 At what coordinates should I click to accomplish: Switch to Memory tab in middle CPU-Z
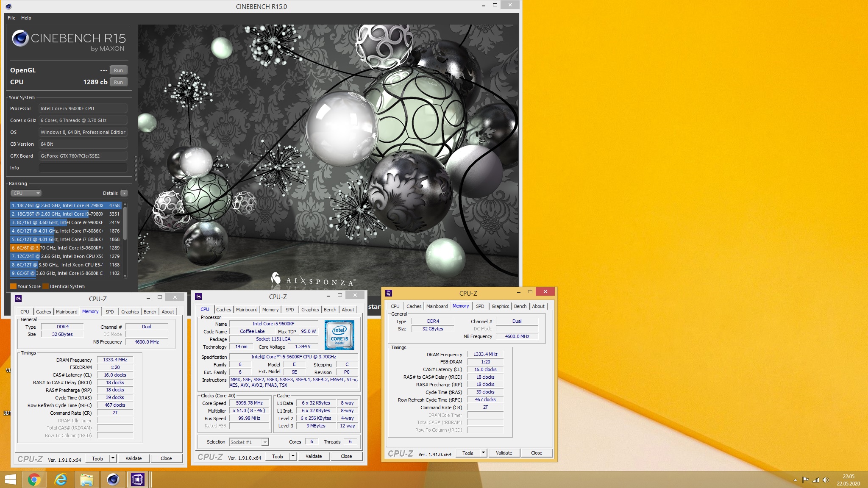(270, 310)
